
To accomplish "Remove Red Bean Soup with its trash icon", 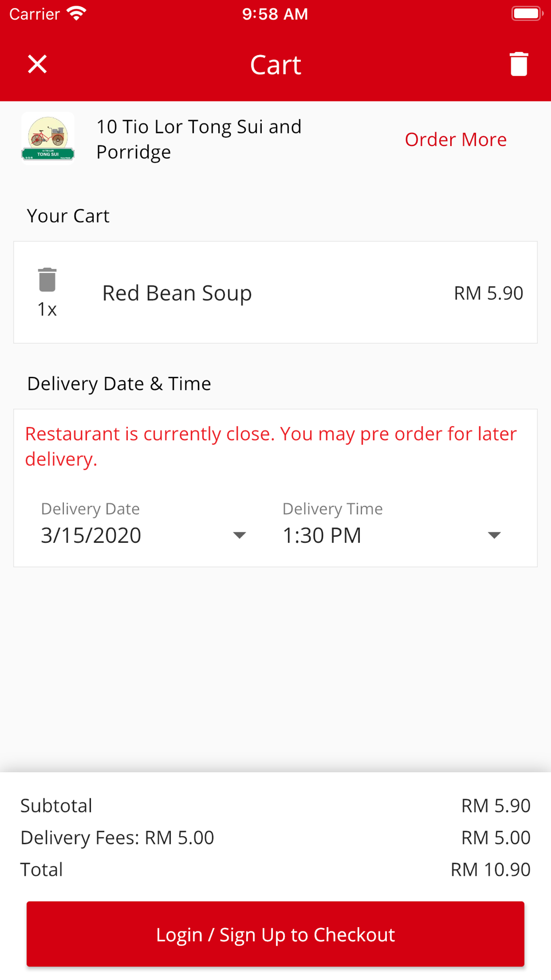I will pyautogui.click(x=47, y=279).
